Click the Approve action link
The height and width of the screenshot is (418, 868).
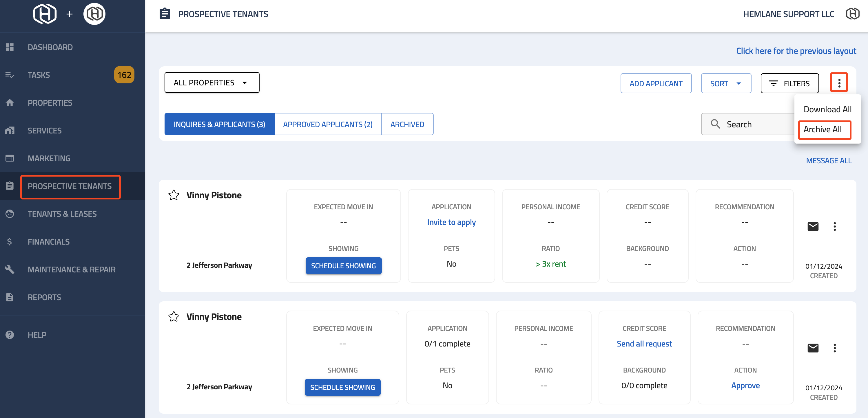click(745, 385)
